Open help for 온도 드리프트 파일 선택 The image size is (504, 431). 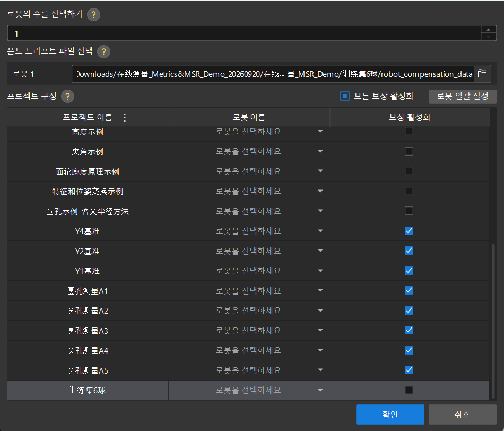[x=103, y=51]
